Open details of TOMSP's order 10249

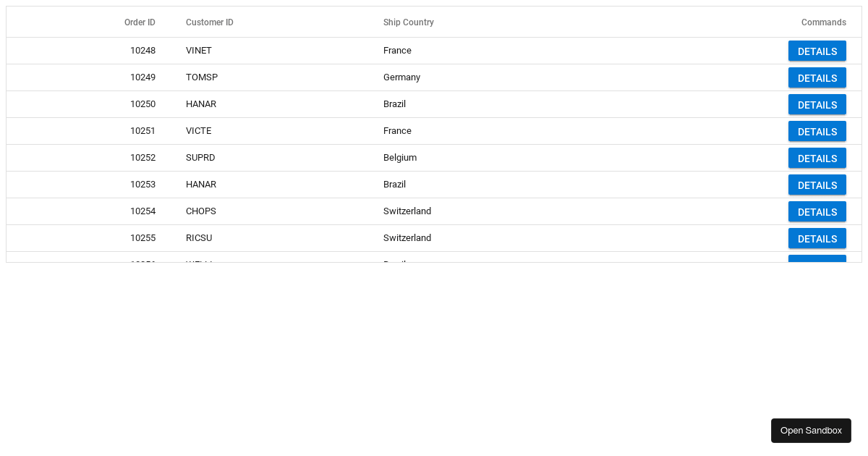click(817, 77)
